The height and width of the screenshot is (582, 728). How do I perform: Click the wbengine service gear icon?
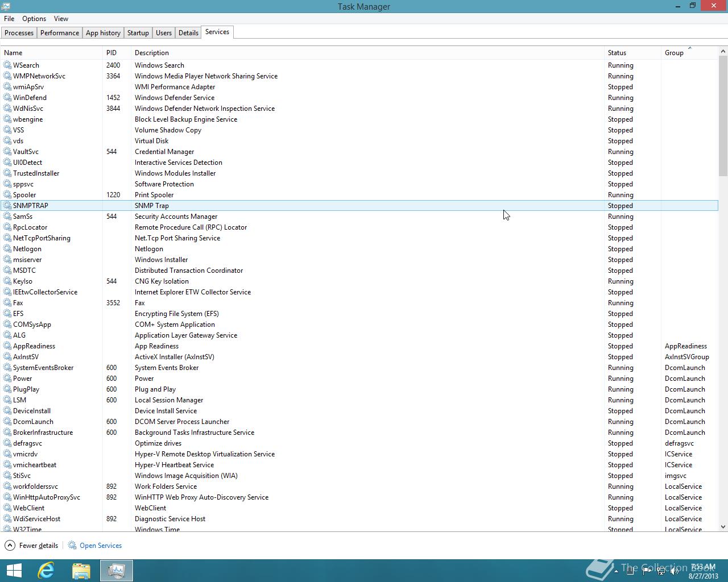[x=7, y=119]
